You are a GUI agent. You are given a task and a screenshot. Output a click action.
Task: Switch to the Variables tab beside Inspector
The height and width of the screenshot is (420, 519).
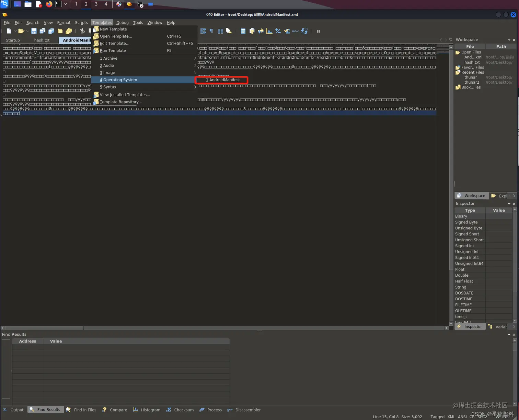coord(498,327)
